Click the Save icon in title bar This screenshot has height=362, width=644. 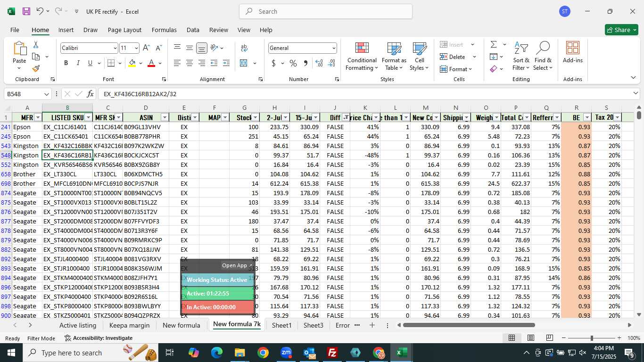(26, 11)
